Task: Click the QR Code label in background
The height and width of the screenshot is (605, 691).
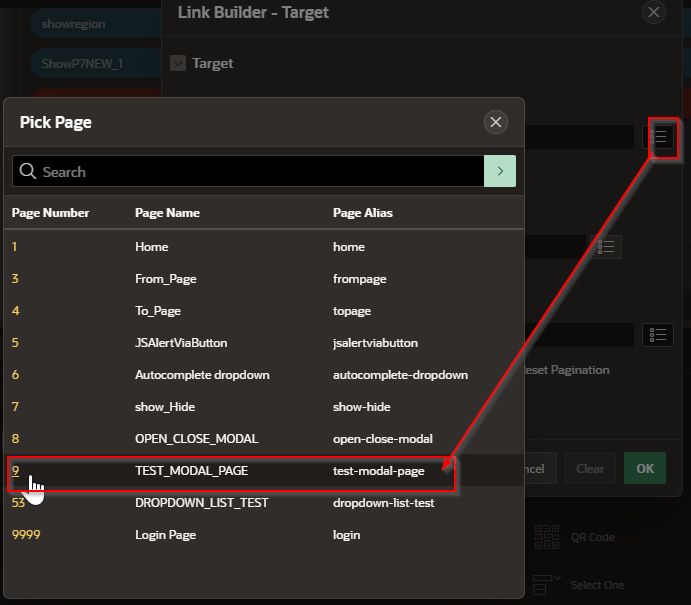Action: [x=592, y=537]
